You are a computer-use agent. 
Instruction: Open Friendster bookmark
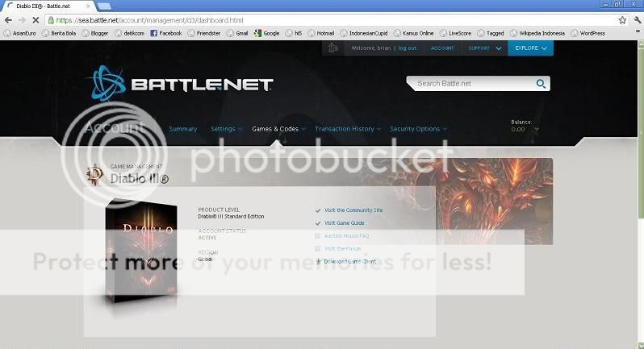(204, 33)
